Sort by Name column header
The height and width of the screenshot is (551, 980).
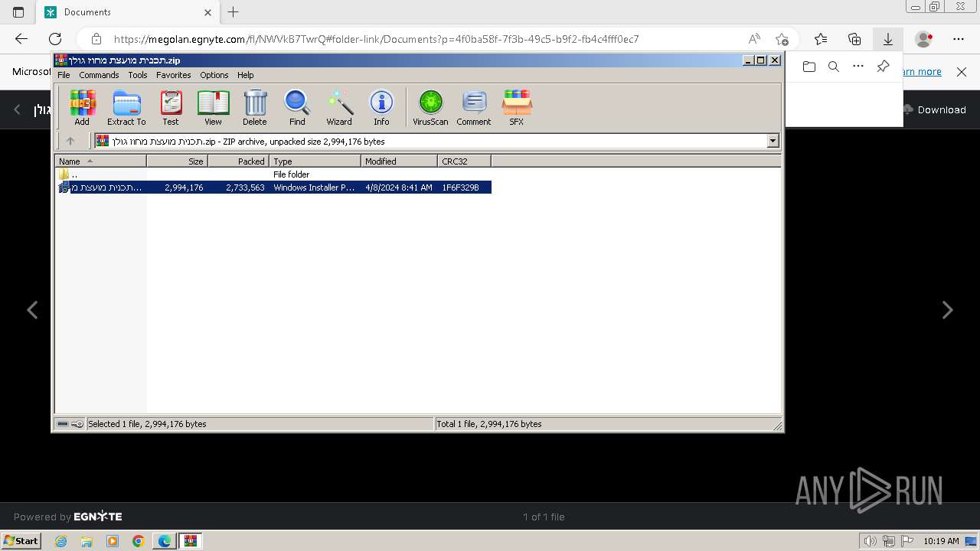click(101, 161)
